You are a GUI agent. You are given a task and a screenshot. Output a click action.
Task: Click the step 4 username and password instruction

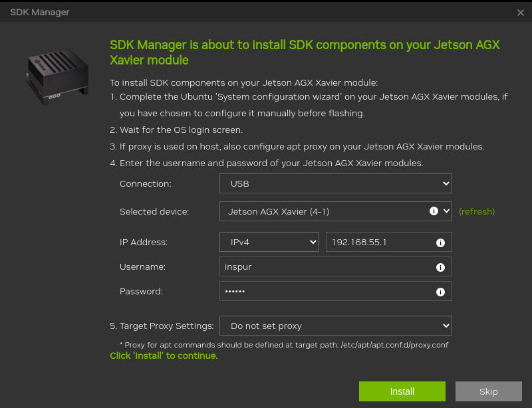coord(267,163)
